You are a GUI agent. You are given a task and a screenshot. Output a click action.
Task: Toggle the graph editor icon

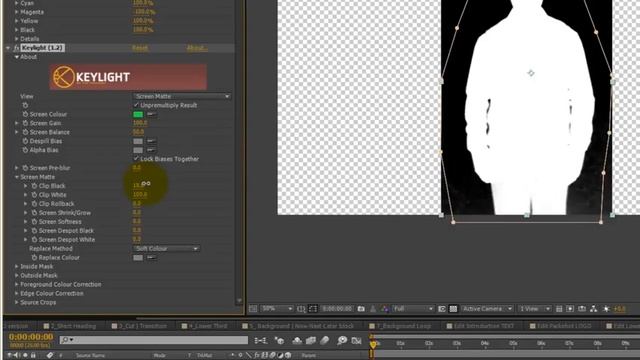357,340
